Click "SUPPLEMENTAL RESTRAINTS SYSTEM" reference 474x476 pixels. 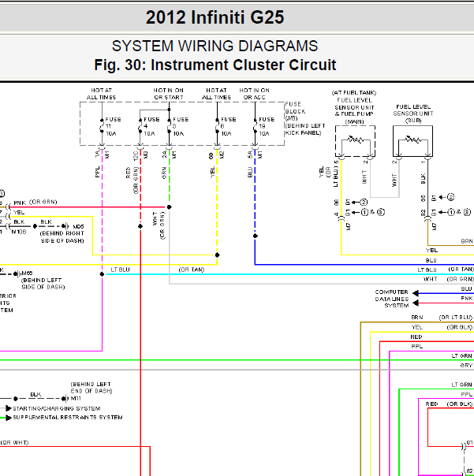tap(68, 418)
